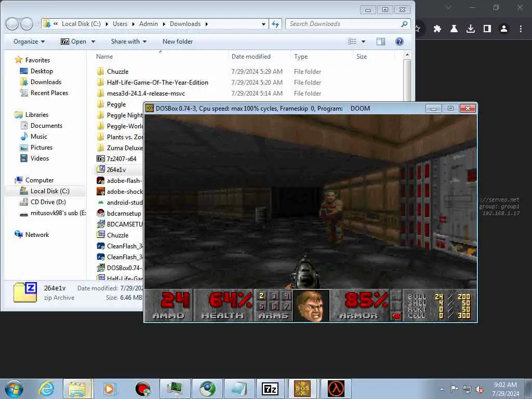Image resolution: width=532 pixels, height=399 pixels.
Task: Click the volume muted tray icon
Action: (480, 390)
